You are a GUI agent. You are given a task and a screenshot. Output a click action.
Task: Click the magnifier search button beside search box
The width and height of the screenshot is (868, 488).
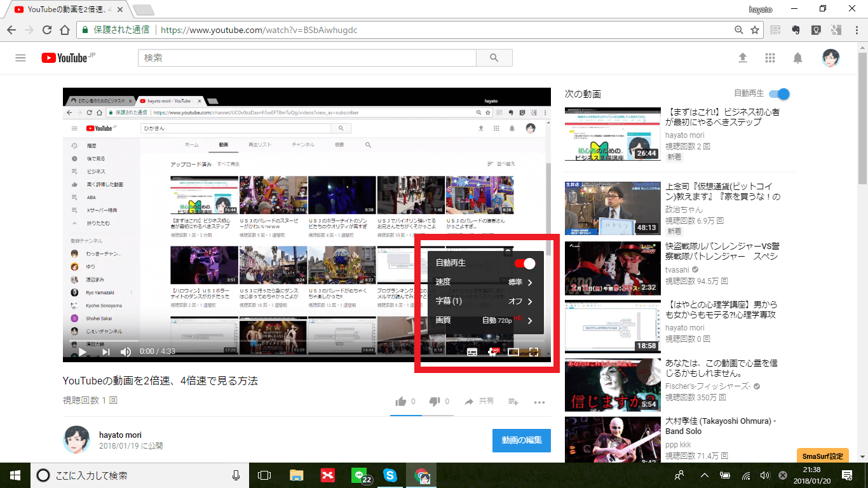click(x=494, y=58)
